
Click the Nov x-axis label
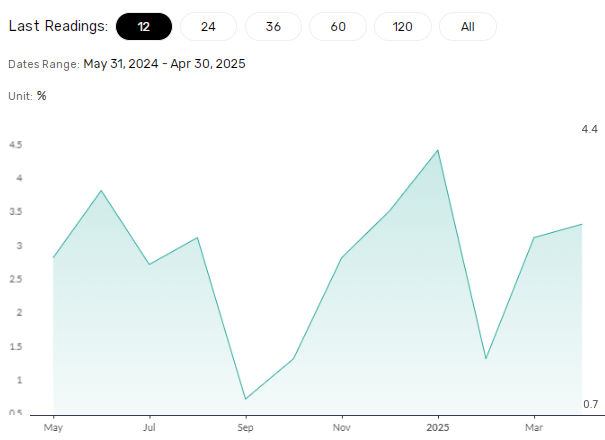click(x=342, y=425)
